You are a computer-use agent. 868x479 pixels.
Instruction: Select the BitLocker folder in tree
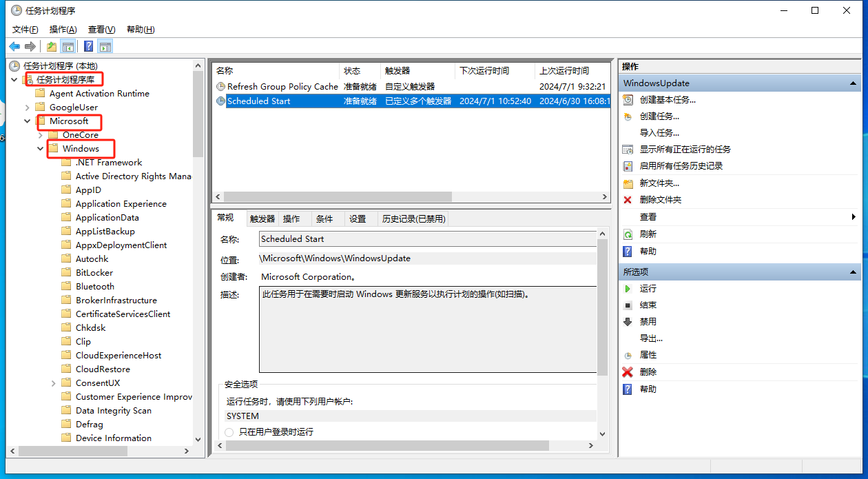click(94, 272)
